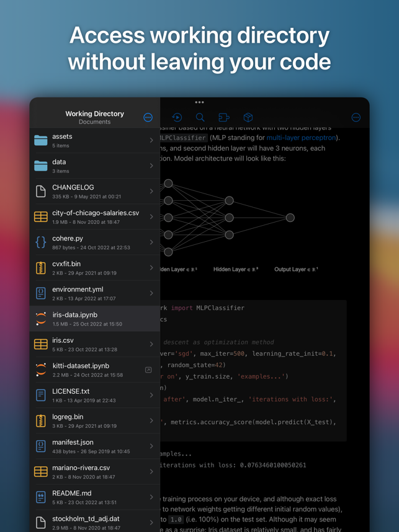The height and width of the screenshot is (532, 399).
Task: Click the loss output line 0.0763460100050261
Action: [x=233, y=465]
